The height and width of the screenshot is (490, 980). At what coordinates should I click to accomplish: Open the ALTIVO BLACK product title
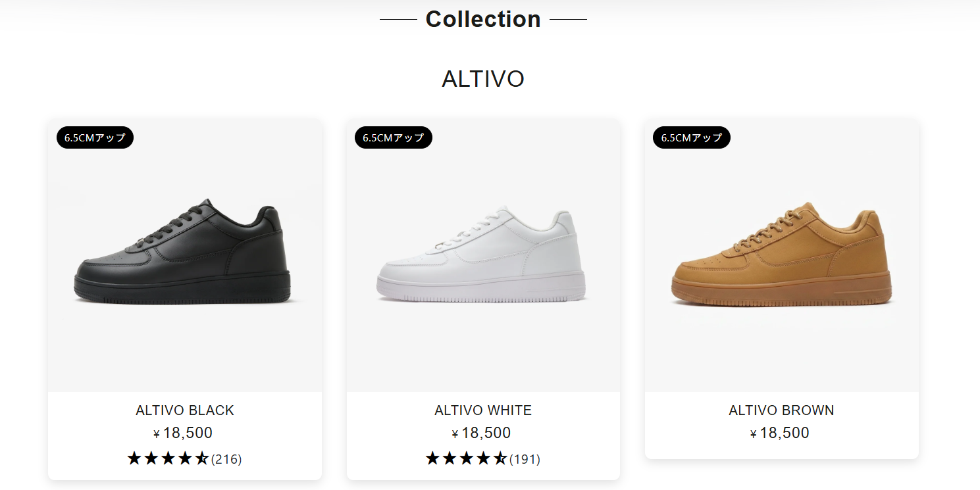185,410
